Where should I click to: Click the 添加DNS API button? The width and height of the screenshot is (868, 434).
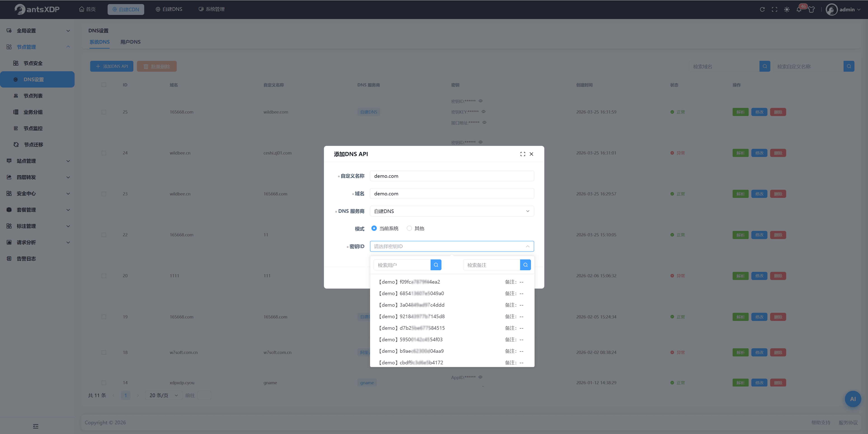click(111, 66)
